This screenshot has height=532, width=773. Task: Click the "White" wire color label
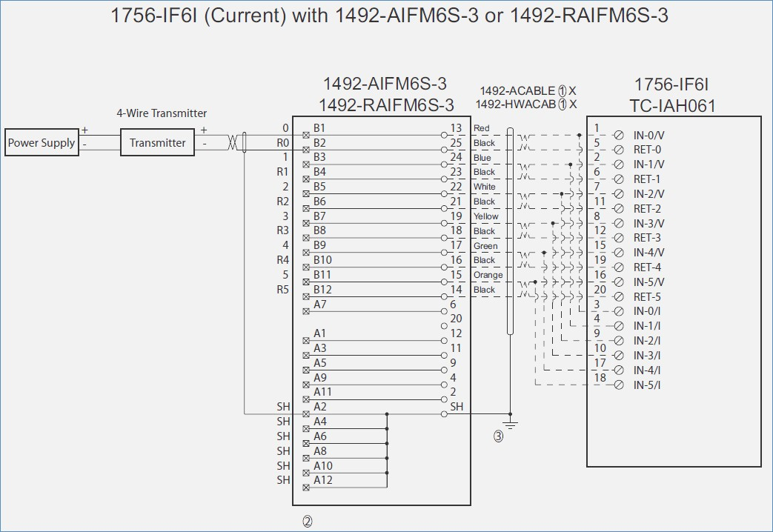(x=484, y=187)
